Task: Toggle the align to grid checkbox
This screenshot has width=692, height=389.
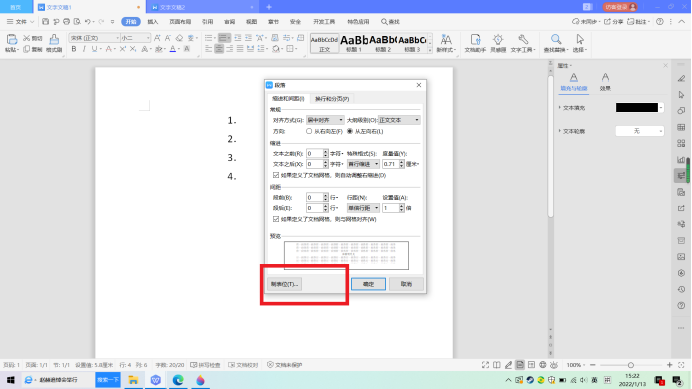Action: click(x=276, y=219)
